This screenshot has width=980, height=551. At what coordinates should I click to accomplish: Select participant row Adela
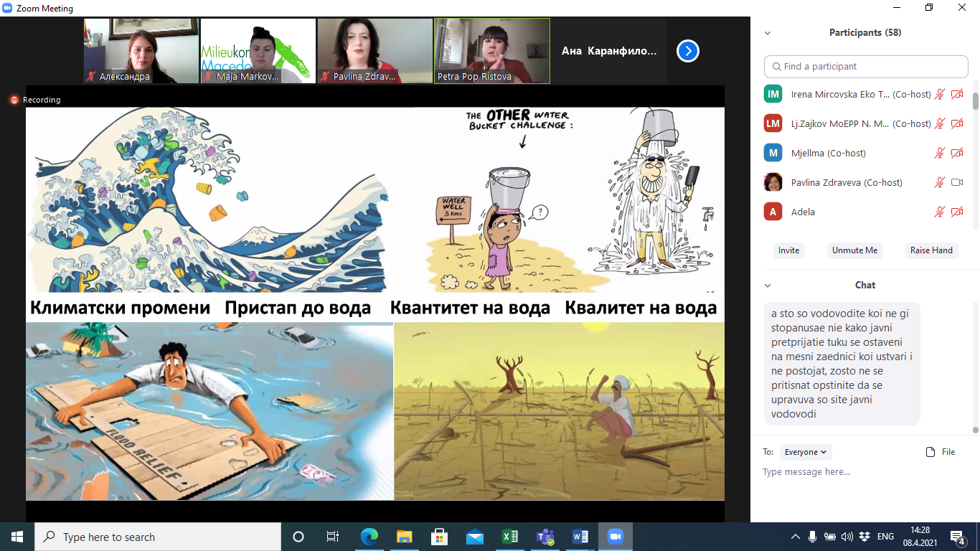864,212
